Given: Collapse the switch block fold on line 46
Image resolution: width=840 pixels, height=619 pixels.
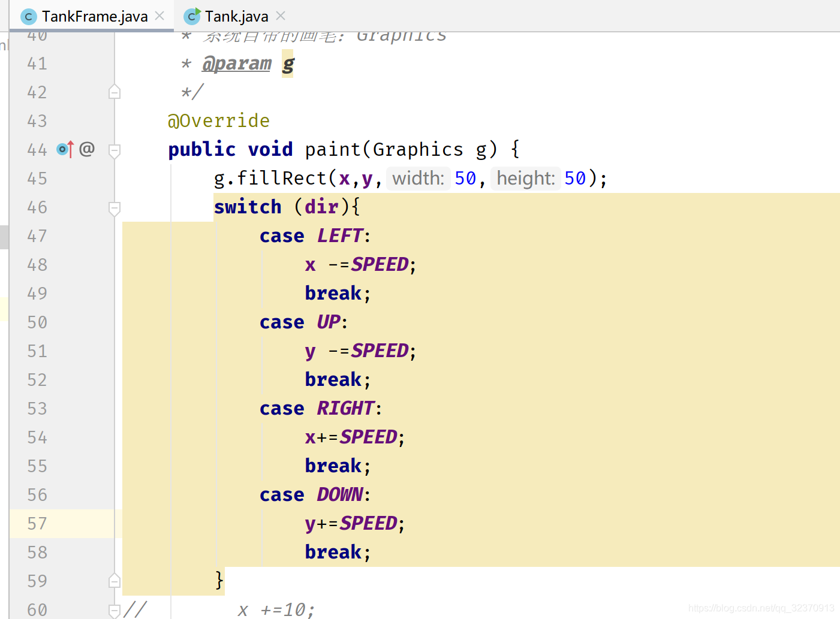Looking at the screenshot, I should point(115,208).
